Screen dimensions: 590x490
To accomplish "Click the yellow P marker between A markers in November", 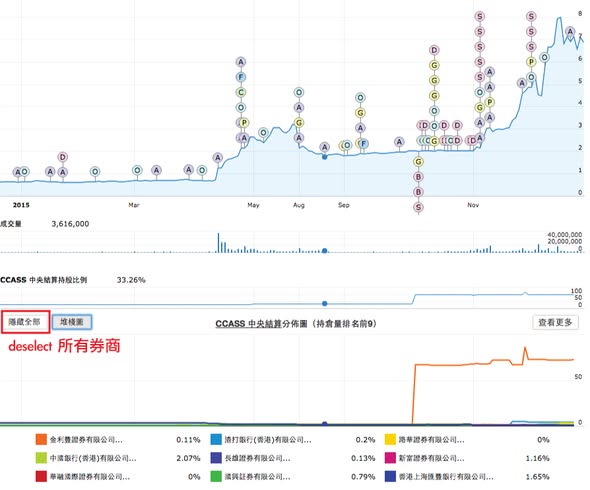I will 489,102.
